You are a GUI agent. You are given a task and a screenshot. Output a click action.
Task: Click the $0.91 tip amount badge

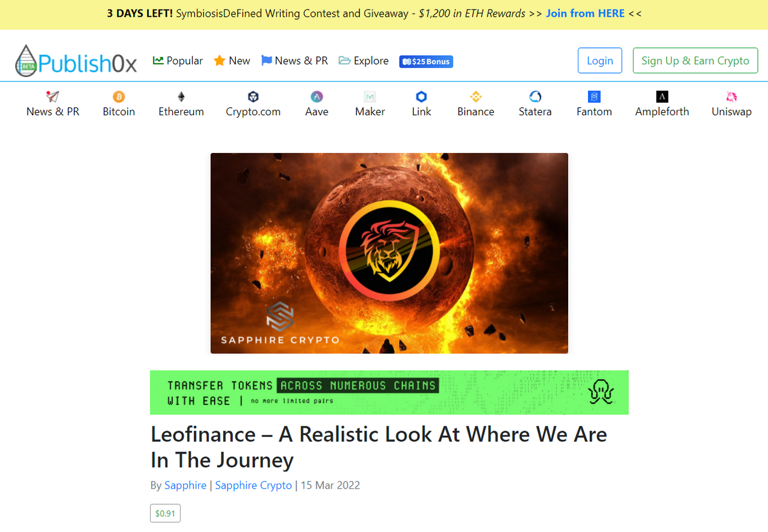165,513
